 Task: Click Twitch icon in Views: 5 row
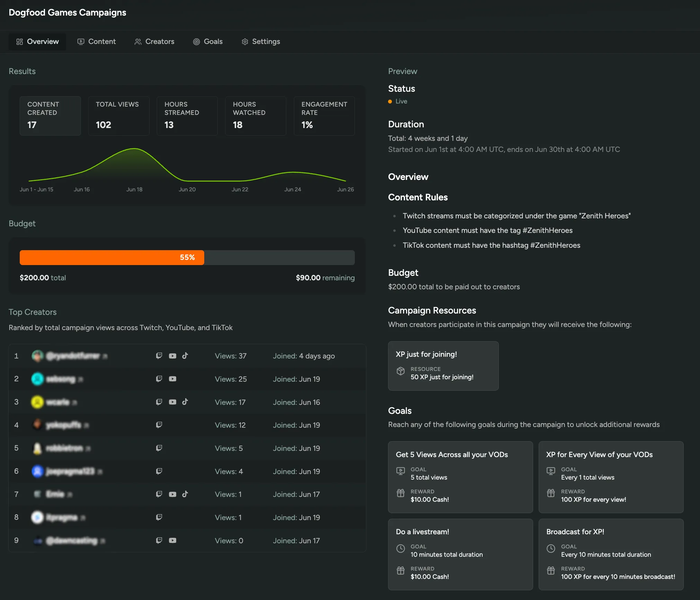pyautogui.click(x=159, y=448)
